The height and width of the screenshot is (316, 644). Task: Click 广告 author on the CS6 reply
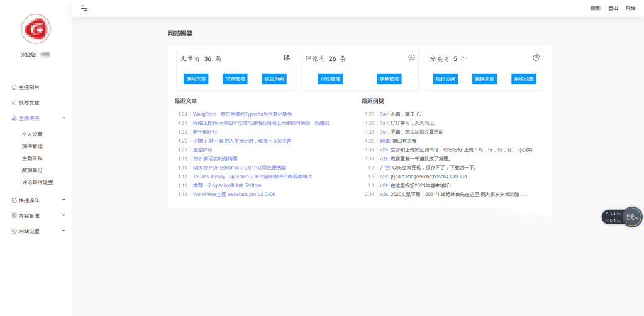[386, 168]
